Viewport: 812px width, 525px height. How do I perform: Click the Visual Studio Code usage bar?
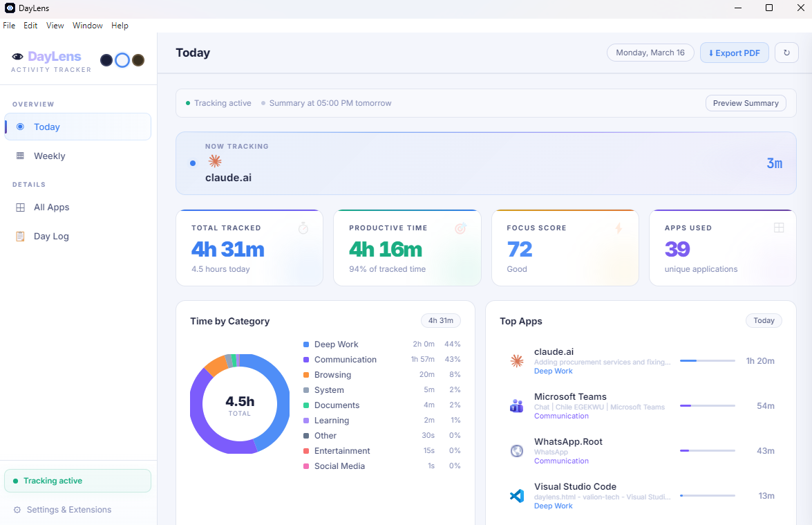708,496
